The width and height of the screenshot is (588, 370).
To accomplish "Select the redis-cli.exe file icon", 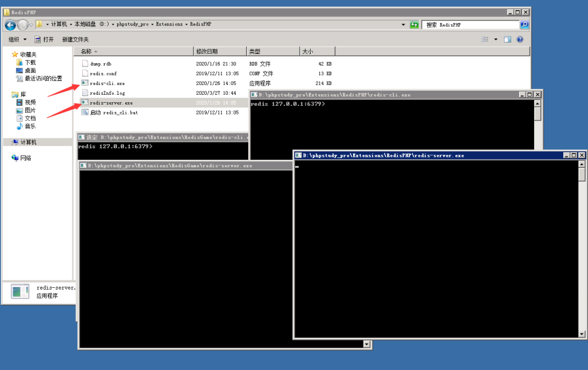I will coord(85,83).
